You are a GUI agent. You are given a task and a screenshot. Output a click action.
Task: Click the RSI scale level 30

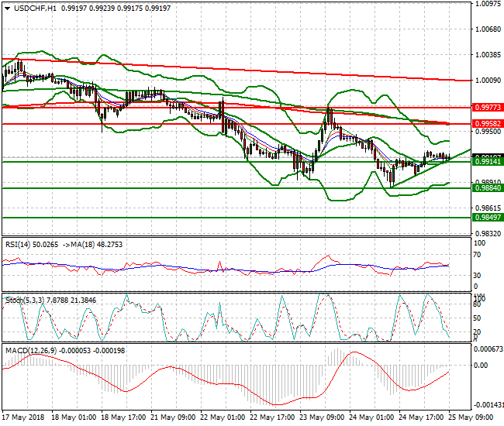pyautogui.click(x=478, y=276)
